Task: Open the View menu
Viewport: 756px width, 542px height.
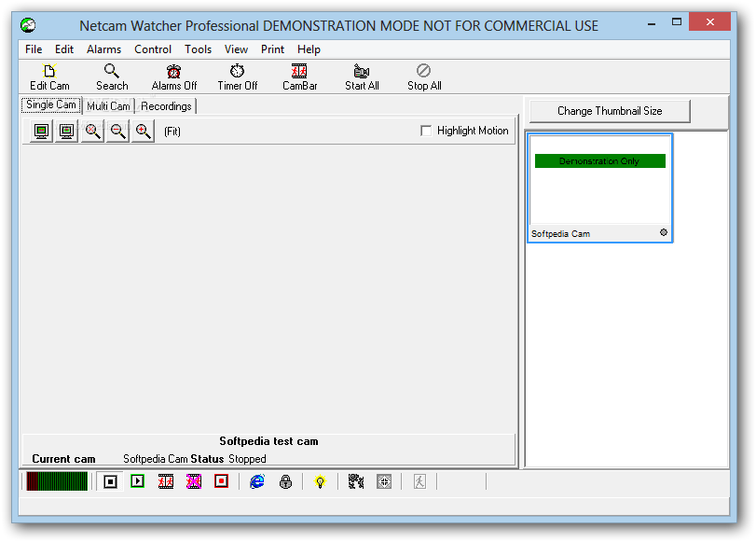Action: coord(236,49)
